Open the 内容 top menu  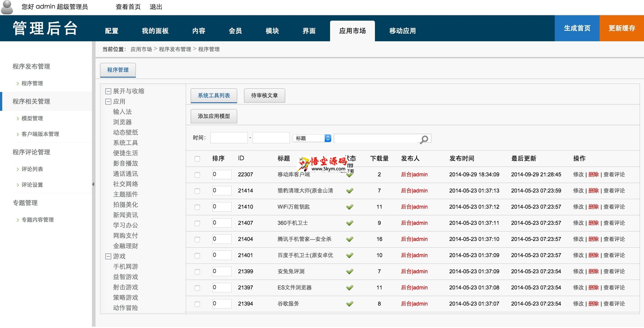(199, 31)
